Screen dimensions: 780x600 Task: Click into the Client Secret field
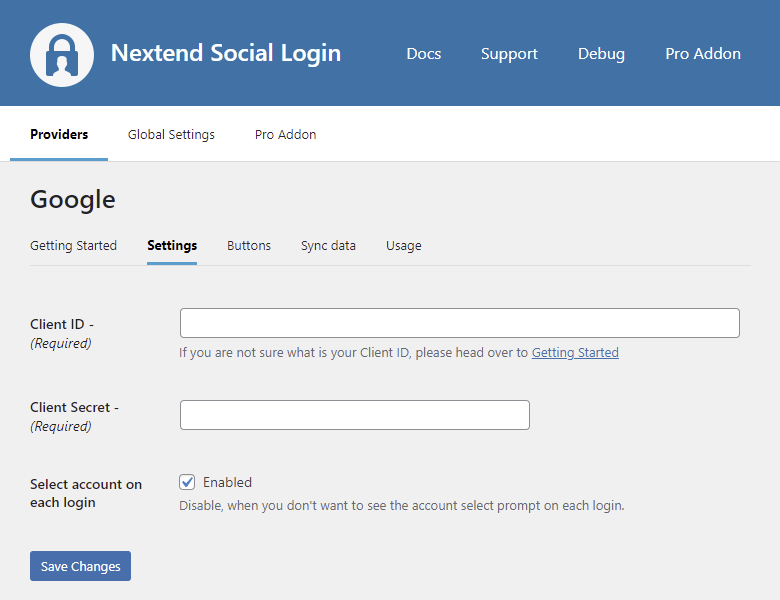tap(354, 415)
